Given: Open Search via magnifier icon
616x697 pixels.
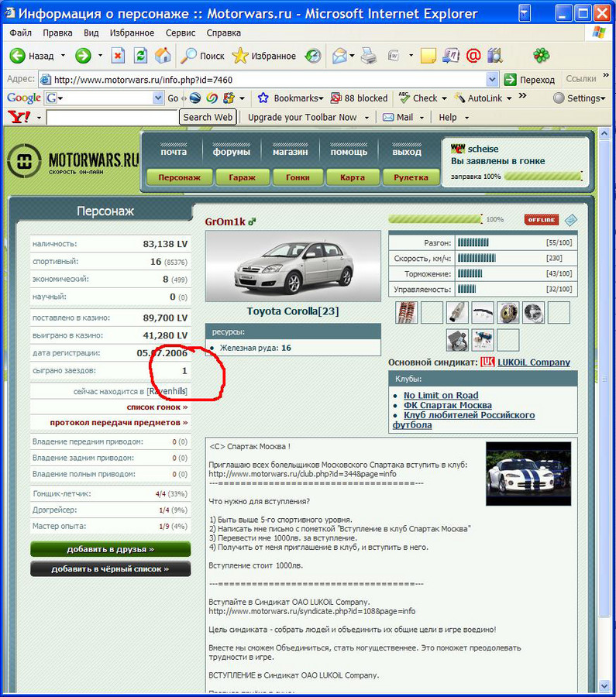Looking at the screenshot, I should click(188, 56).
